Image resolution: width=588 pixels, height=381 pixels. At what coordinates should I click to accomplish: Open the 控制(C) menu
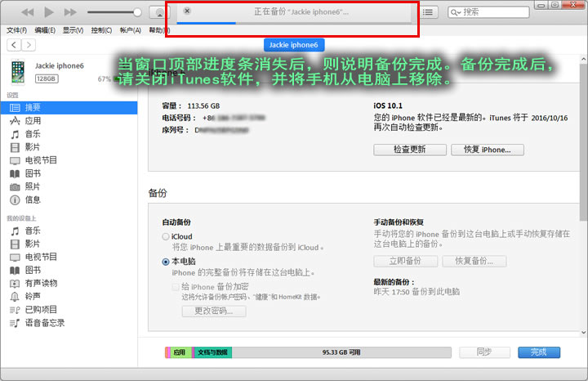tap(101, 30)
